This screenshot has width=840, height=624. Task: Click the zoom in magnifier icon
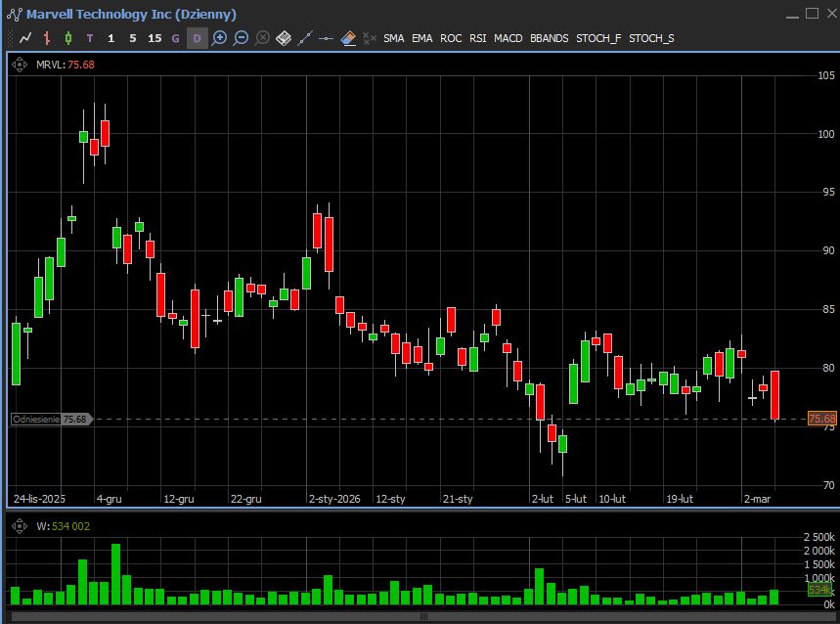coord(219,38)
